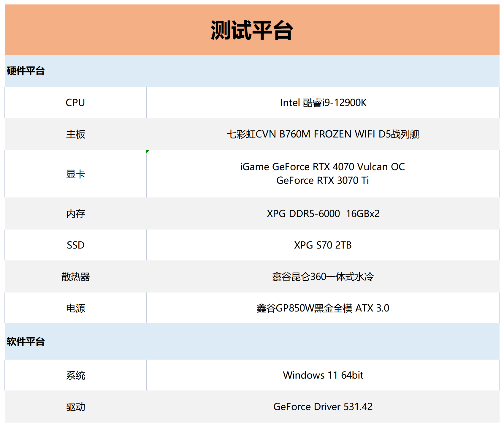This screenshot has height=427, width=504.
Task: Select the iGame GeForce RTX 4070 Vulcan OC text
Action: pyautogui.click(x=322, y=167)
